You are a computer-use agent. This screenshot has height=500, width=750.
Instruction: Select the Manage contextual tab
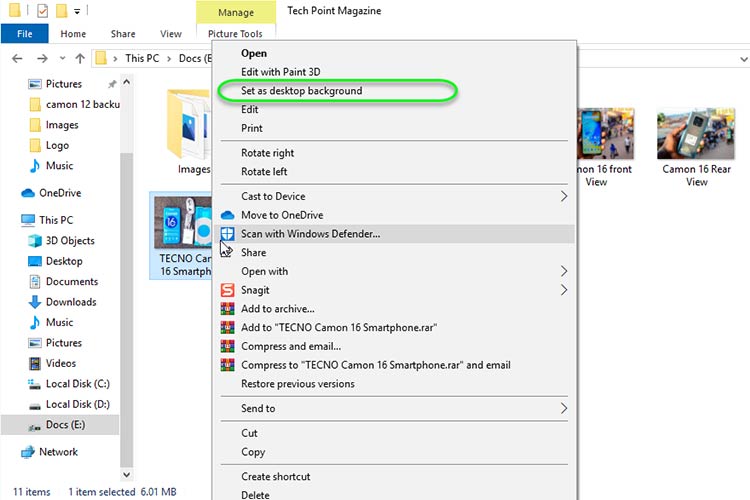coord(236,12)
